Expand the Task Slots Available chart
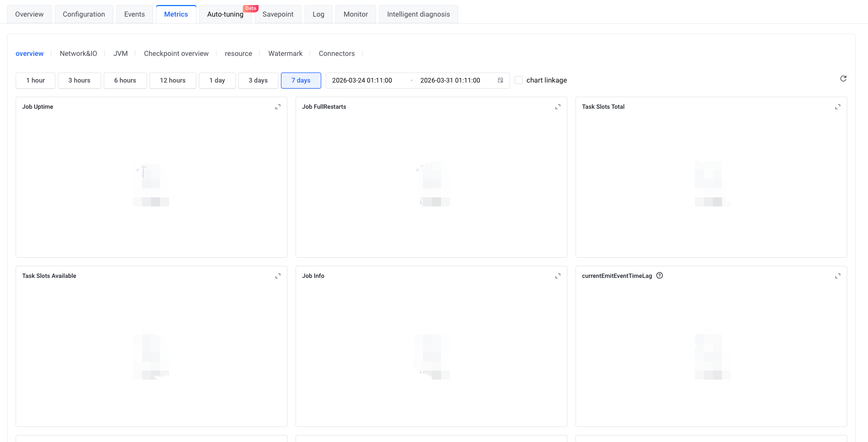The height and width of the screenshot is (442, 868). pyautogui.click(x=278, y=276)
